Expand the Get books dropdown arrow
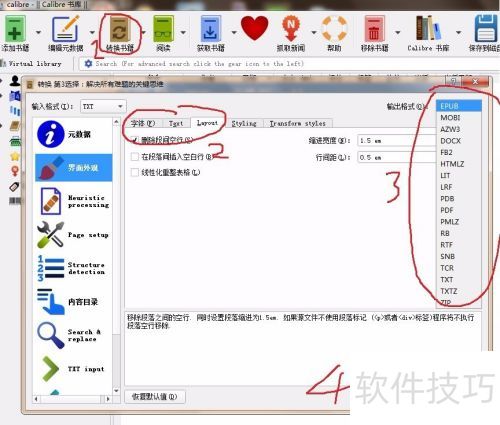Viewport: 500px width, 425px height. coord(234,32)
